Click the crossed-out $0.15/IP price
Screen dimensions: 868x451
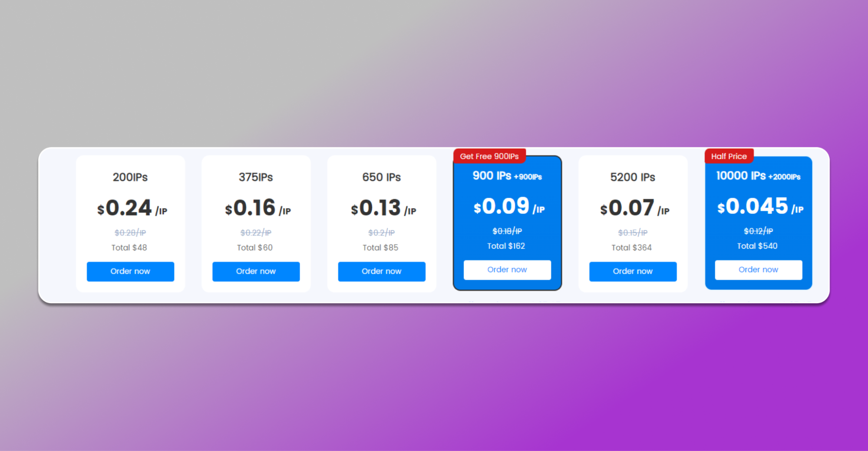click(633, 233)
